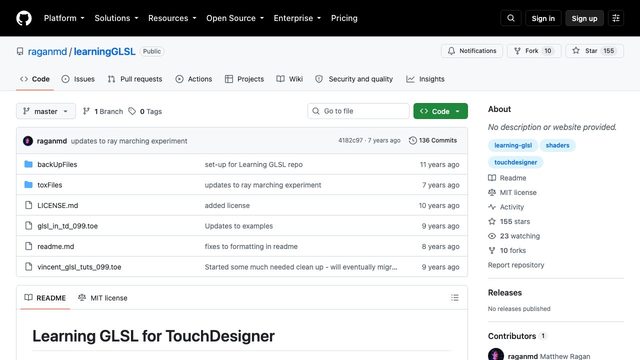Click Report repository link
The height and width of the screenshot is (360, 640).
[x=516, y=265]
